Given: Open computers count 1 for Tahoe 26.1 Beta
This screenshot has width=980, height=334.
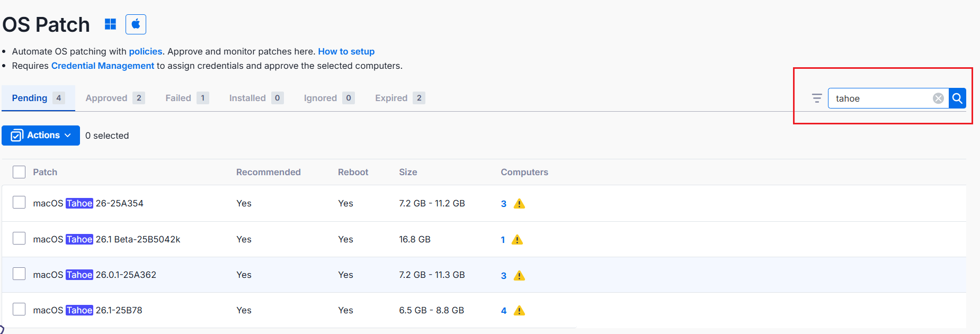Looking at the screenshot, I should point(503,240).
